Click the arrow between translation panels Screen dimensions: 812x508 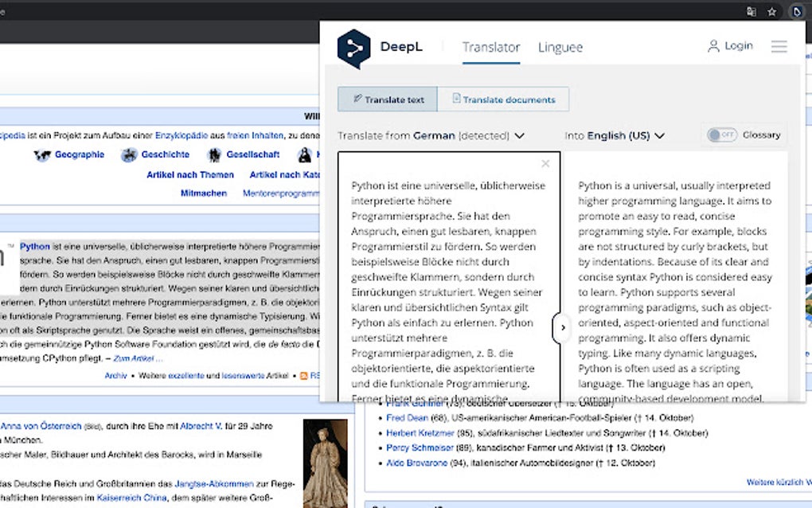point(563,327)
